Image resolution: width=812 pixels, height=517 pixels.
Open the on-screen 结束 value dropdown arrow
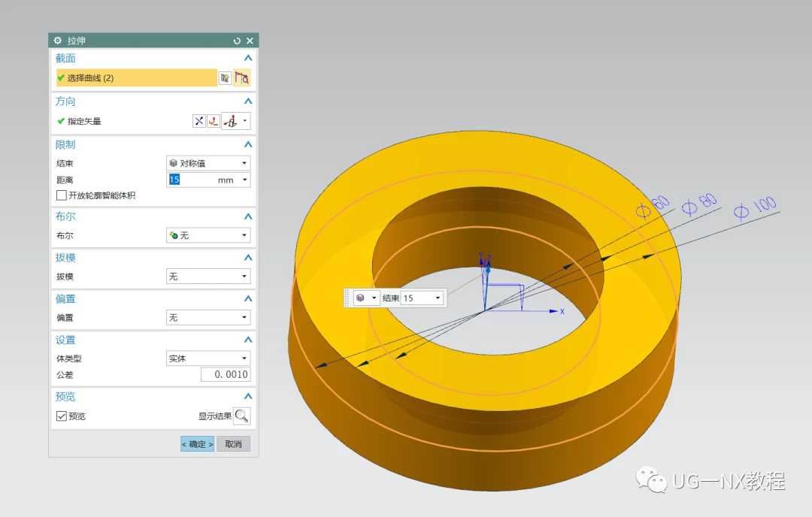coord(438,298)
